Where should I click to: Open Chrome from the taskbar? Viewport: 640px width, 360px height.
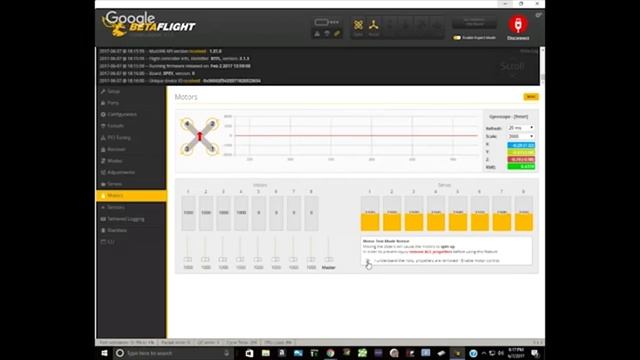point(330,353)
